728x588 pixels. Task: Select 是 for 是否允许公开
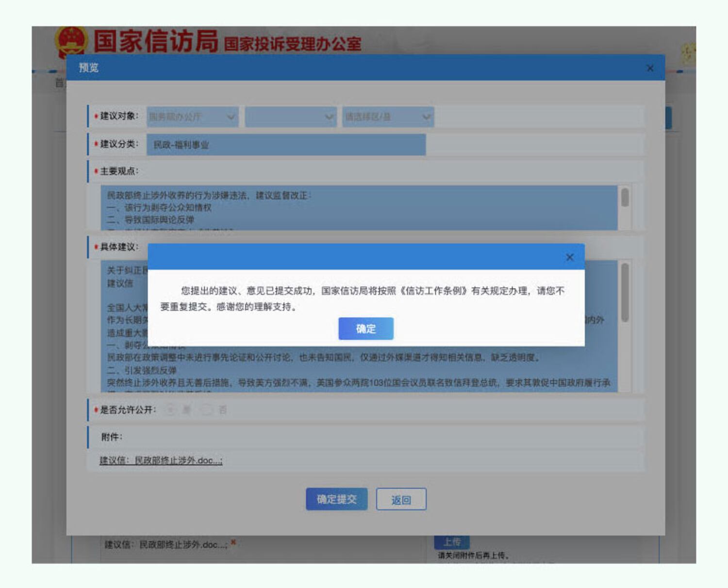coord(170,410)
